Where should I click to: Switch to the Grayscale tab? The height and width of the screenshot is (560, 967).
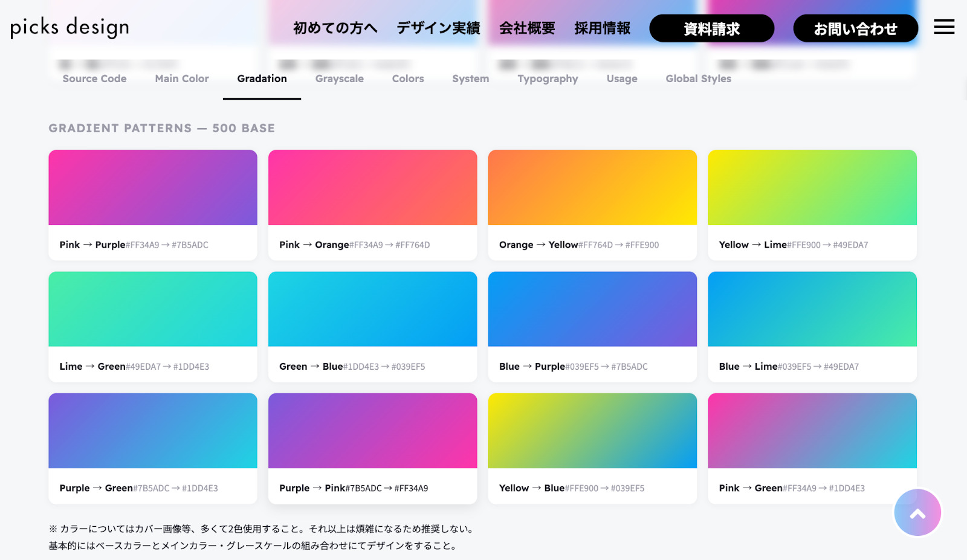(339, 79)
